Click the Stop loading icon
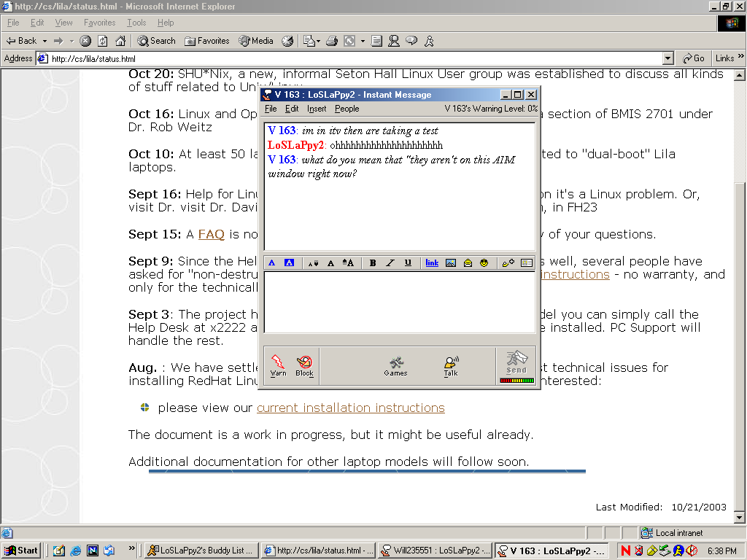Image resolution: width=747 pixels, height=560 pixels. click(85, 41)
